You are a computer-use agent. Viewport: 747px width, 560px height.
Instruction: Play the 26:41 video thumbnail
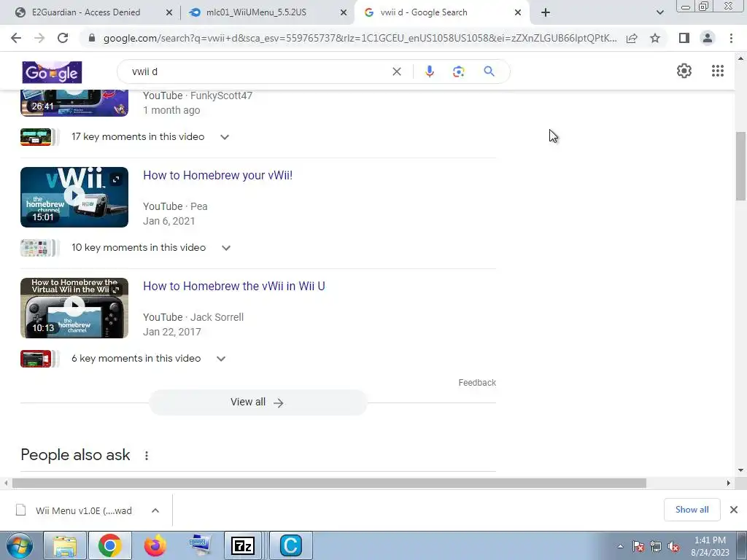(x=74, y=103)
